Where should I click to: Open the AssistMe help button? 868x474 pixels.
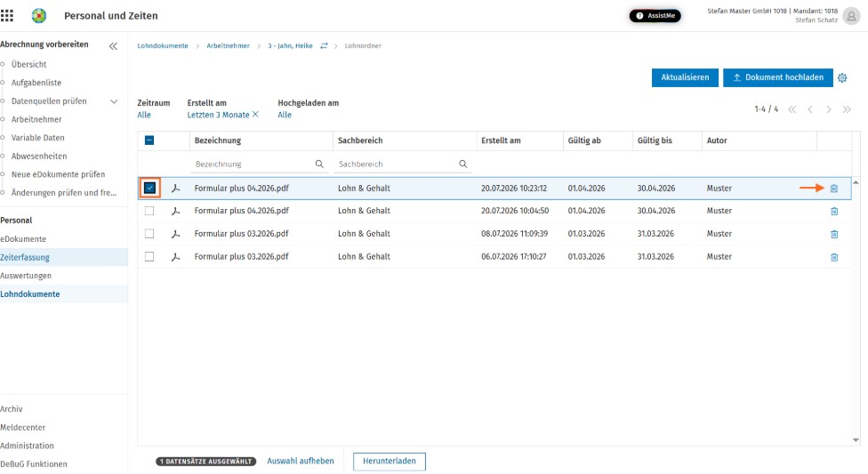point(655,15)
